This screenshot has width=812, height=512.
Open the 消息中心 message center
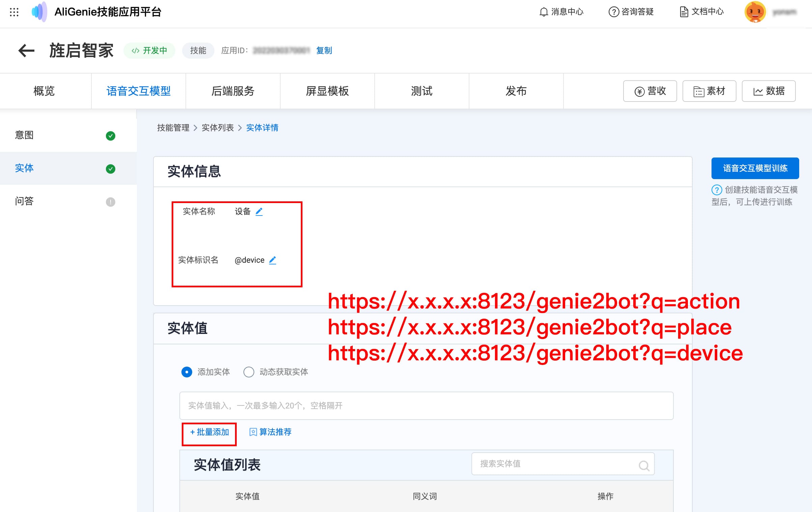coord(561,12)
